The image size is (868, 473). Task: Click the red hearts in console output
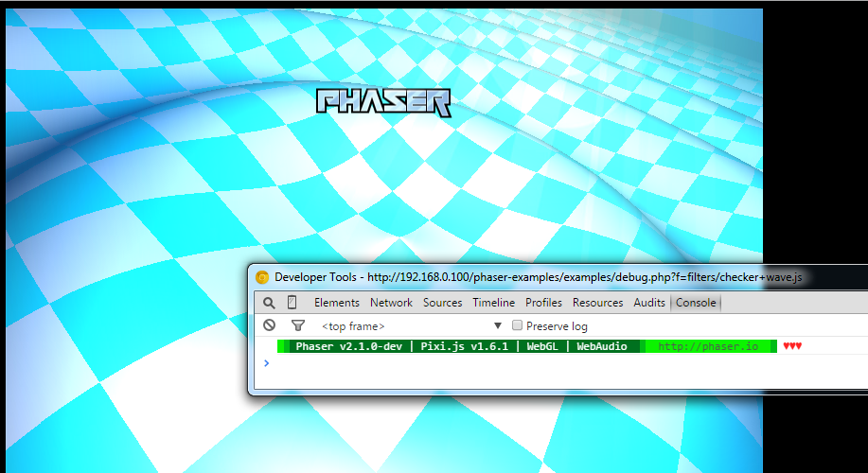coord(792,346)
